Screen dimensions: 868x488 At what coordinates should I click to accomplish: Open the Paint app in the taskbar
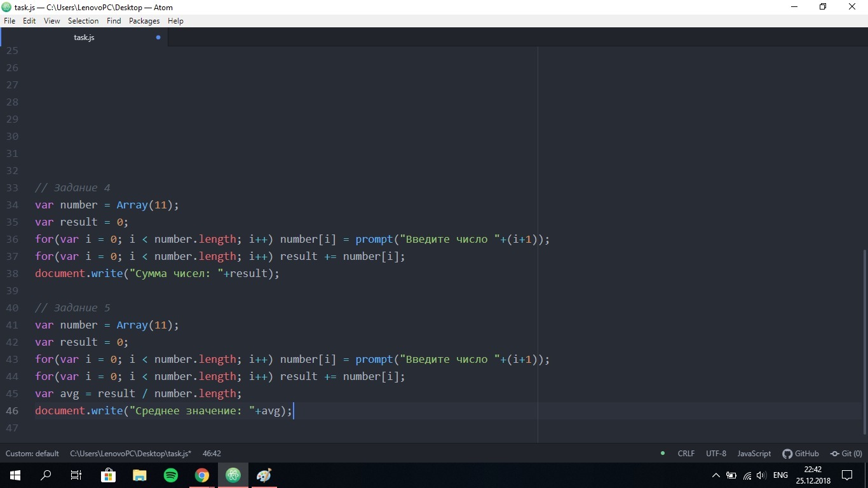(x=264, y=475)
